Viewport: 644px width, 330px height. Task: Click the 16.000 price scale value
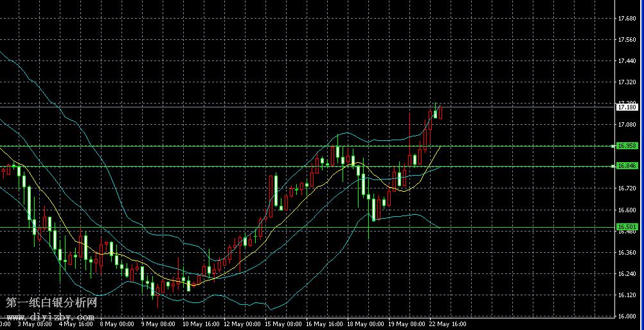[x=627, y=316]
